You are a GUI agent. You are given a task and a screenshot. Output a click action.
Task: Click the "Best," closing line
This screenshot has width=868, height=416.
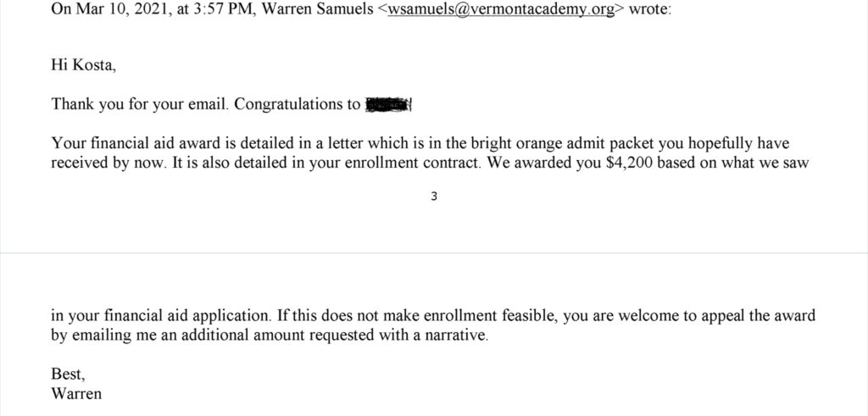(68, 374)
